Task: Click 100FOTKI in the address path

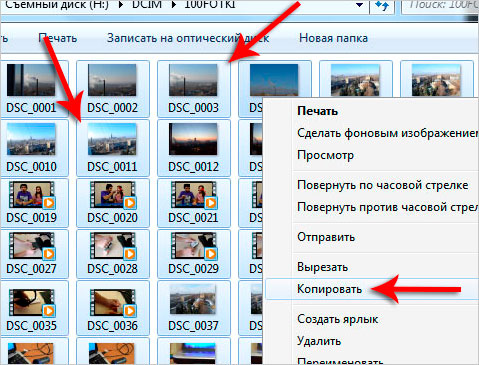Action: (x=210, y=5)
